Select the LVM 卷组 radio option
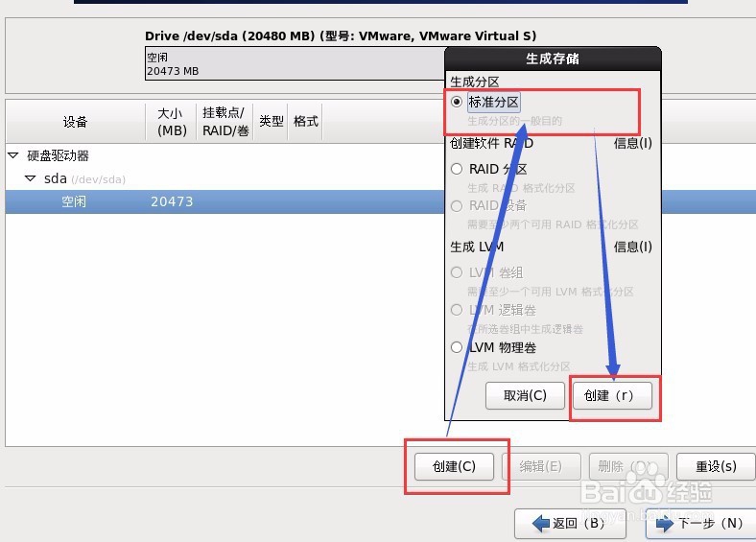 pyautogui.click(x=456, y=272)
